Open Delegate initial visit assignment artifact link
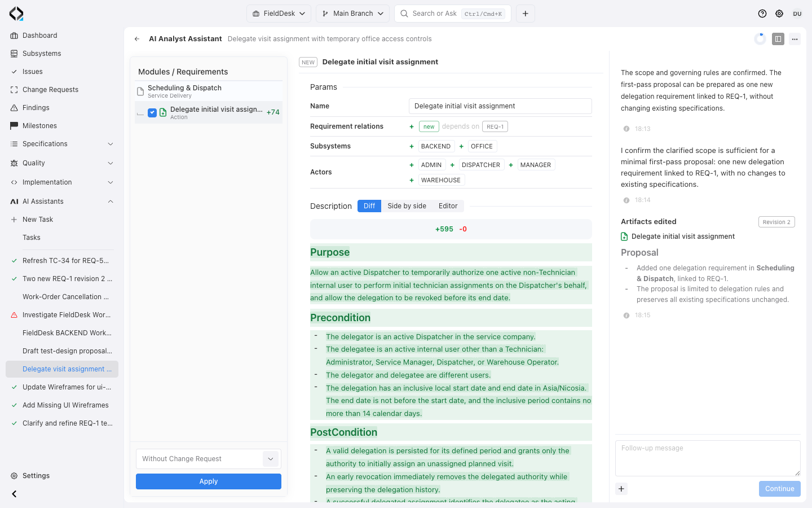812x508 pixels. 683,237
